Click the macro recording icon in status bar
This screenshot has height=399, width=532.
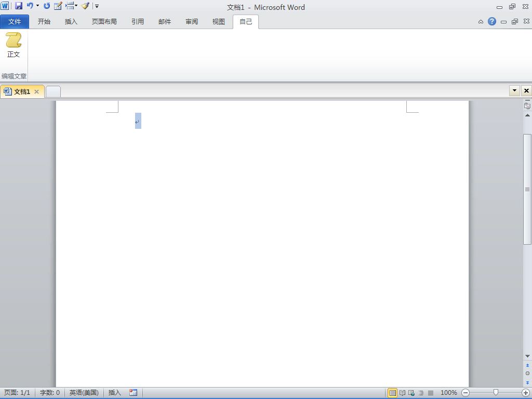coord(134,393)
